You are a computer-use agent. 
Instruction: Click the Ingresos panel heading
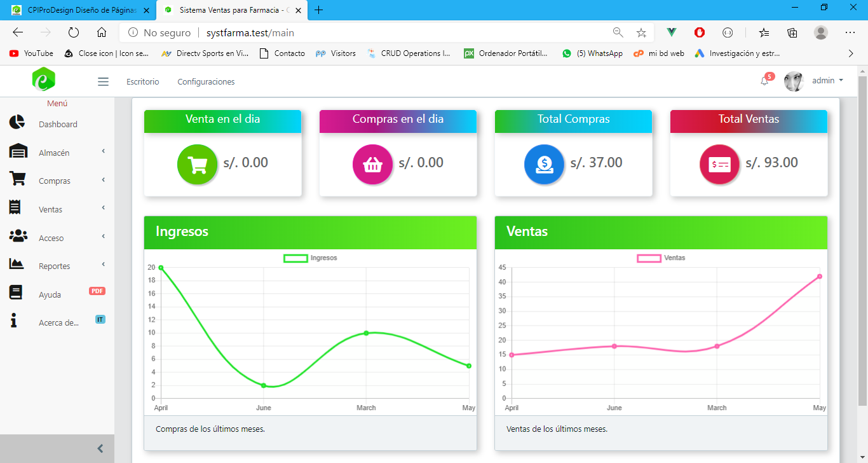182,231
